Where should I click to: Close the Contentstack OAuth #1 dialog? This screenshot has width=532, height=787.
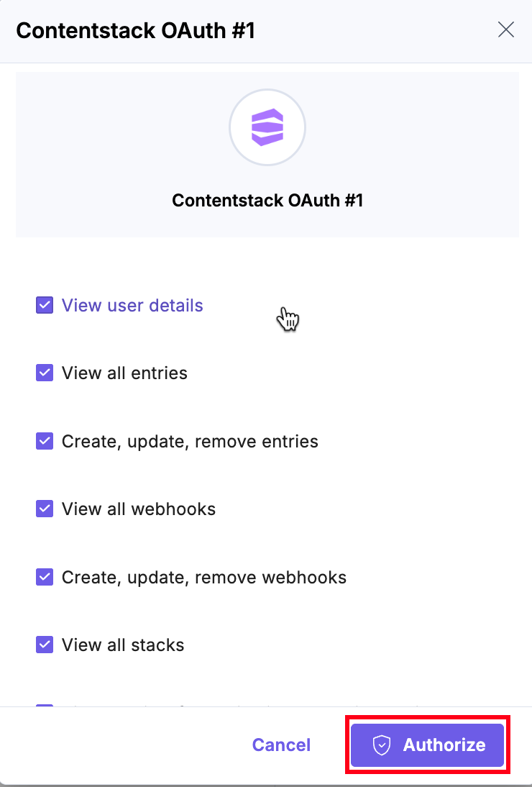506,29
